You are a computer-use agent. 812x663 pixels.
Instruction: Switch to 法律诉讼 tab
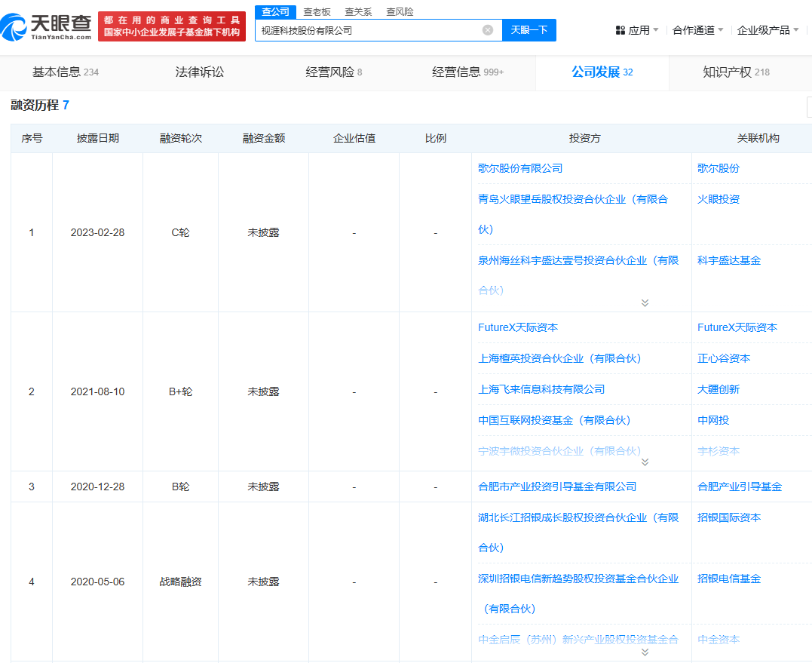200,72
